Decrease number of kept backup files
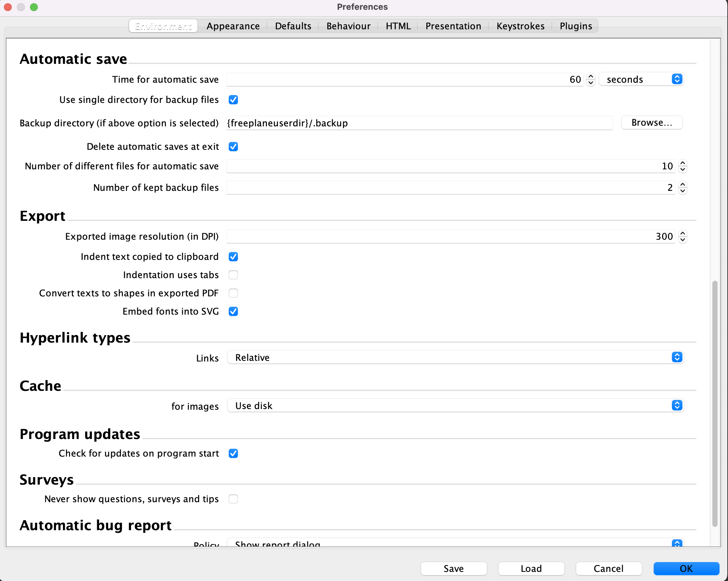 pos(683,191)
